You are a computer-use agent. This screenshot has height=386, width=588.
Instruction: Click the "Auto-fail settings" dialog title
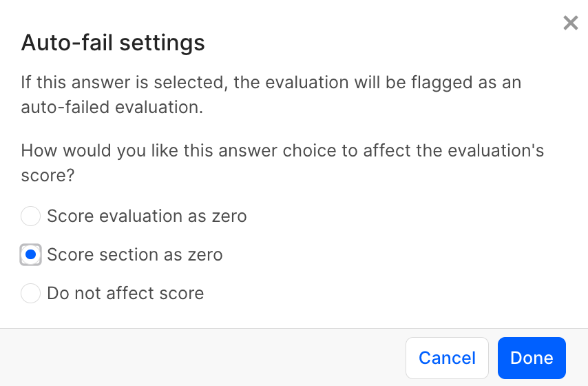(113, 43)
